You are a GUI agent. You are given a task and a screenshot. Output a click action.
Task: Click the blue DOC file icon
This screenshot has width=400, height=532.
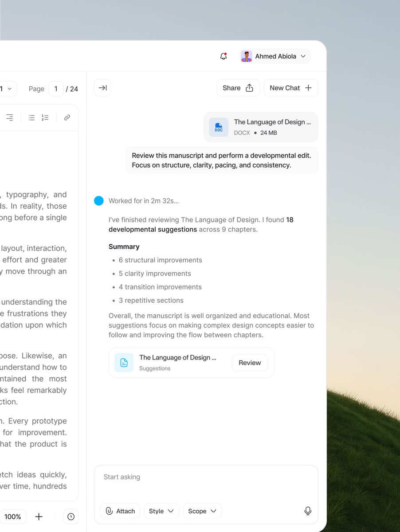[x=219, y=127]
